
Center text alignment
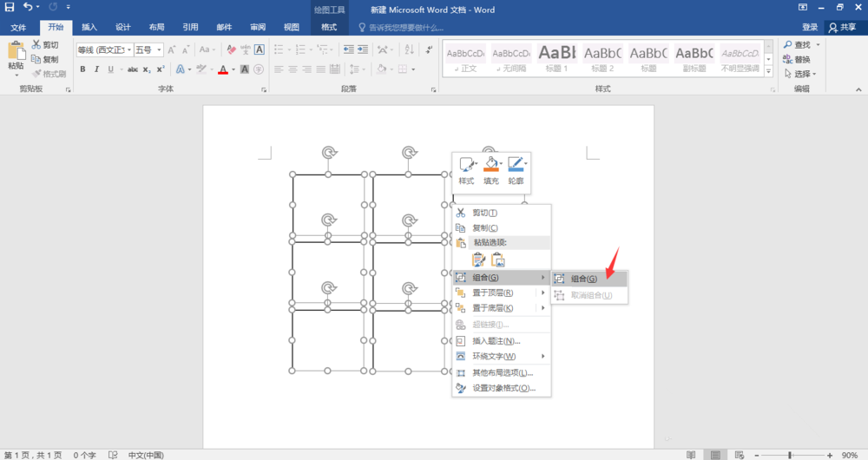[293, 69]
